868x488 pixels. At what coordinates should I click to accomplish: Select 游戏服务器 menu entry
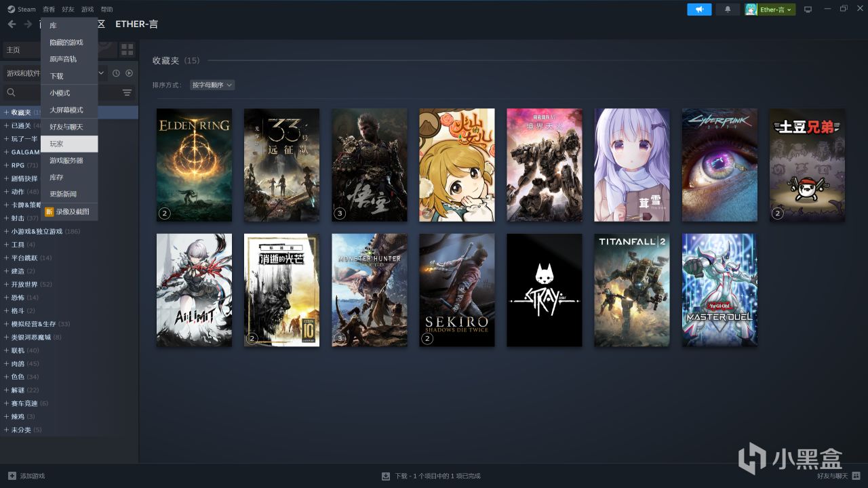[x=69, y=161]
